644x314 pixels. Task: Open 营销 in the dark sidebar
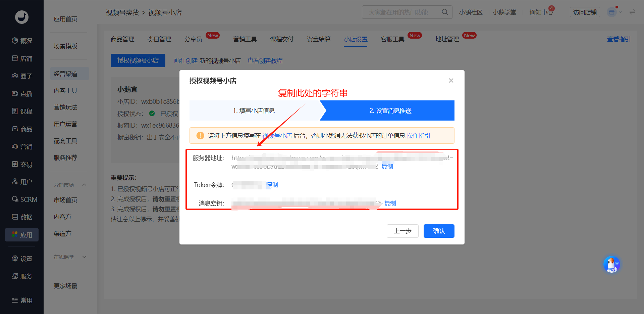click(x=22, y=146)
